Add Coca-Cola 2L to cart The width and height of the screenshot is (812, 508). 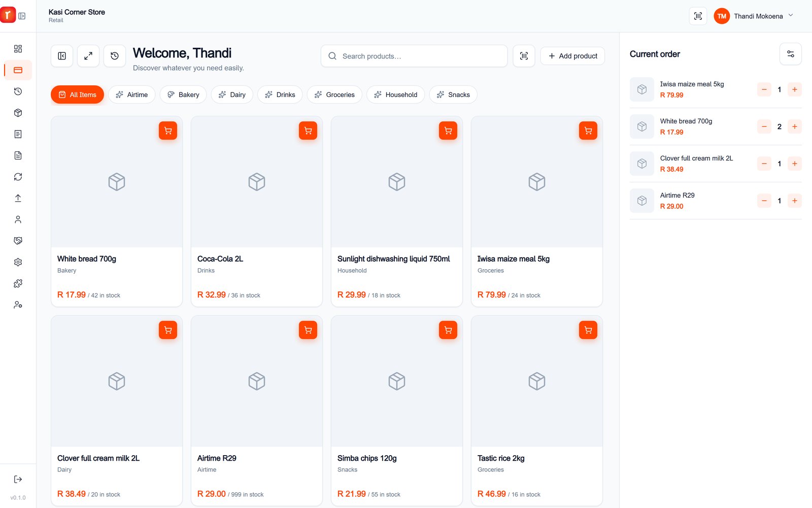click(308, 131)
